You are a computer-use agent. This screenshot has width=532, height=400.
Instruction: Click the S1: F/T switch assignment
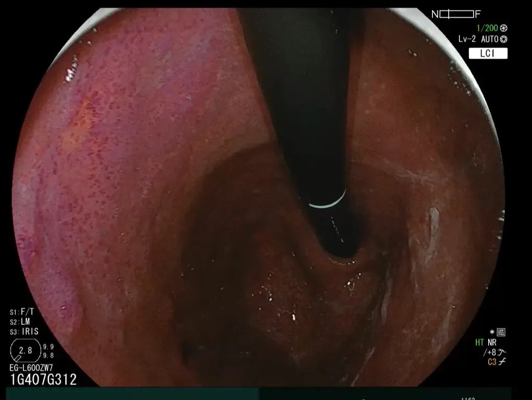click(x=22, y=312)
